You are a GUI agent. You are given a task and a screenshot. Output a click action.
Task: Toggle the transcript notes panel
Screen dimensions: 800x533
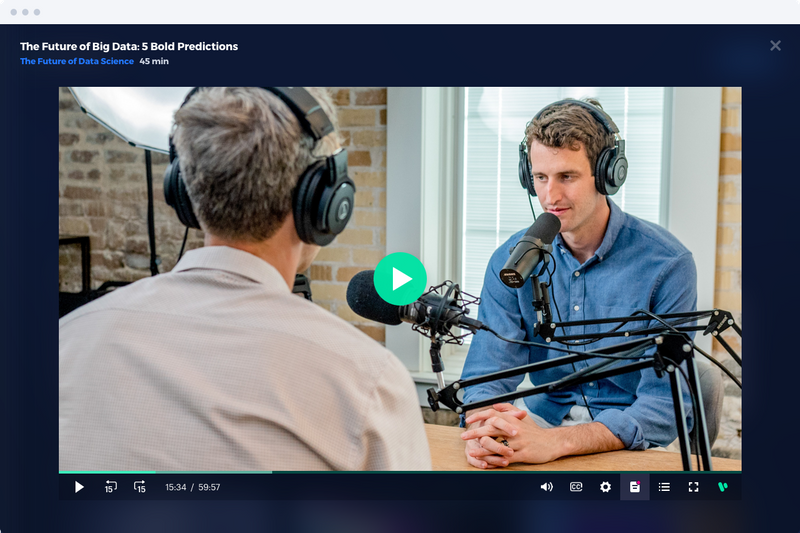pos(634,487)
